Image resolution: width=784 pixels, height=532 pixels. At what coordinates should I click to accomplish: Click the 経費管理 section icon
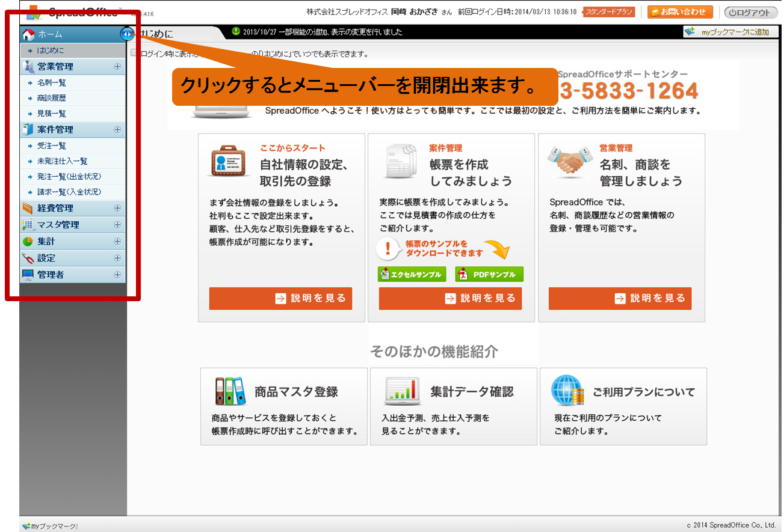28,208
